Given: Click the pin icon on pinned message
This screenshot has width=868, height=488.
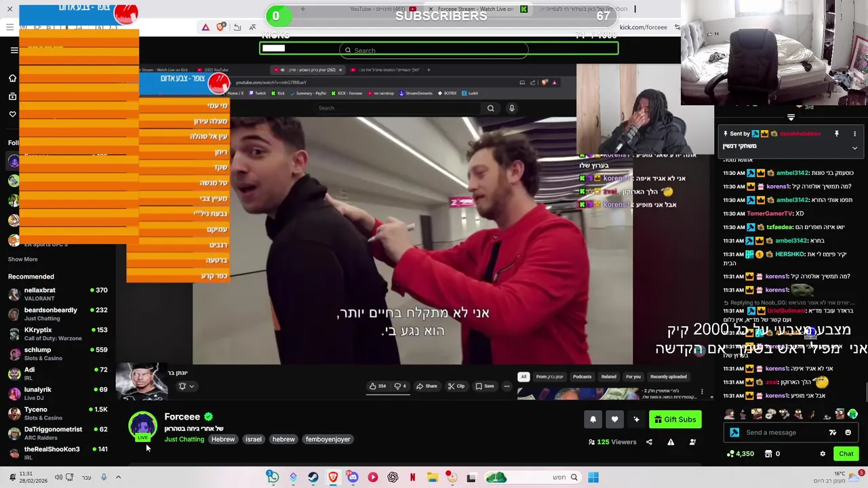Looking at the screenshot, I should tap(837, 134).
